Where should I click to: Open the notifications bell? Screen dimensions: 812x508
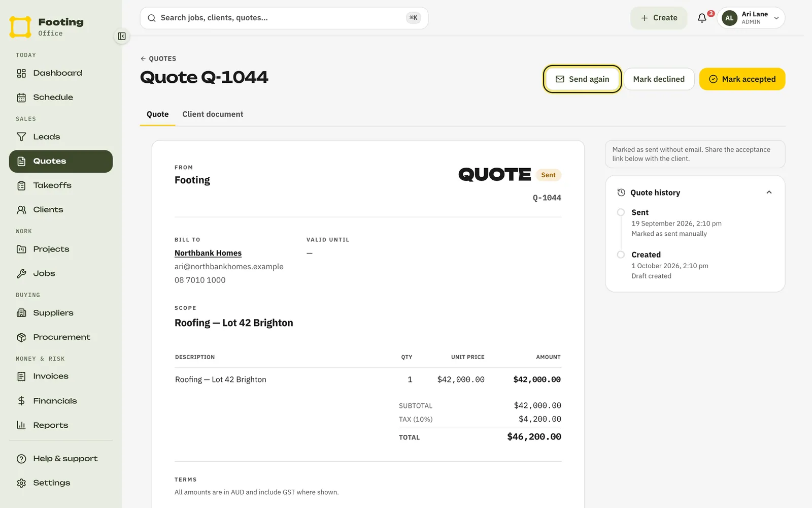[x=702, y=18]
